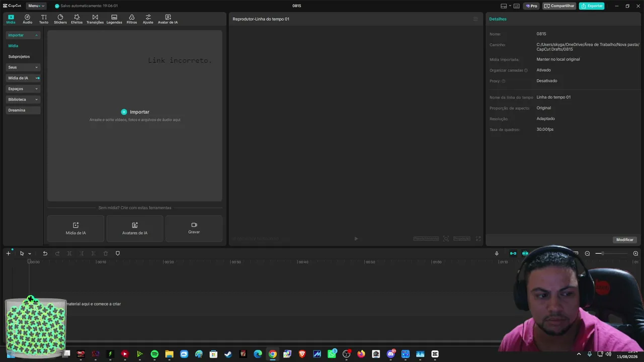Viewport: 644px width, 362px height.
Task: Click the Organizar camadas info icon
Action: pyautogui.click(x=526, y=70)
